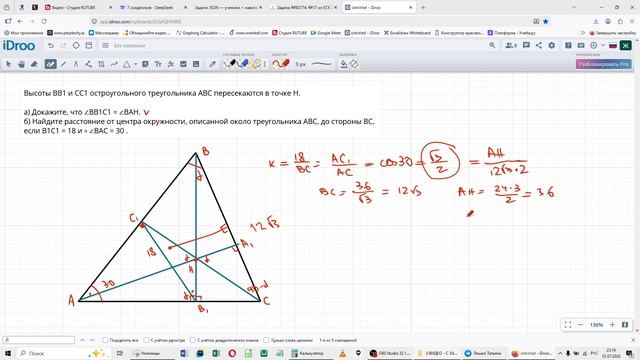
Task: Open shape options arrow beside triangle
Action: click(x=136, y=64)
